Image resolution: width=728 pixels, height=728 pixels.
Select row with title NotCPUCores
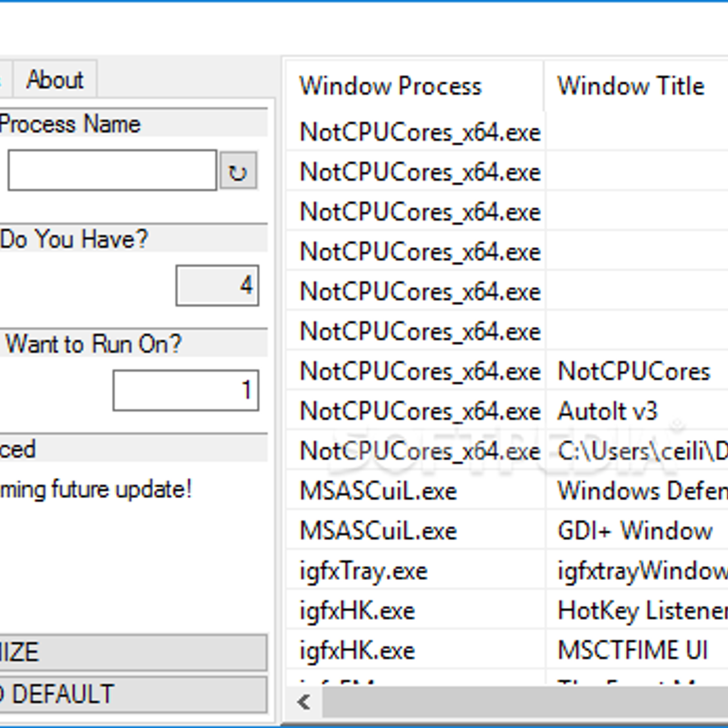point(507,371)
